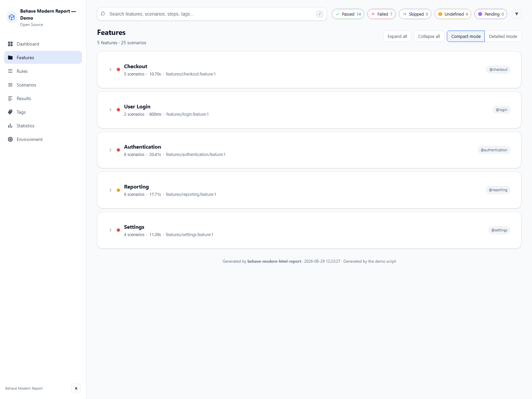Click the @authentication tag badge
Viewport: 532px width, 399px height.
pos(494,150)
